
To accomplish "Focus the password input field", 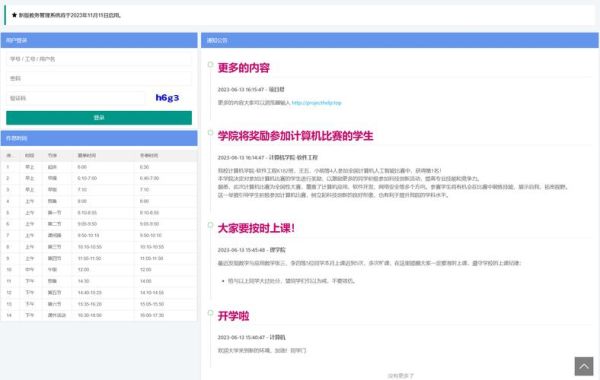I will pyautogui.click(x=99, y=78).
